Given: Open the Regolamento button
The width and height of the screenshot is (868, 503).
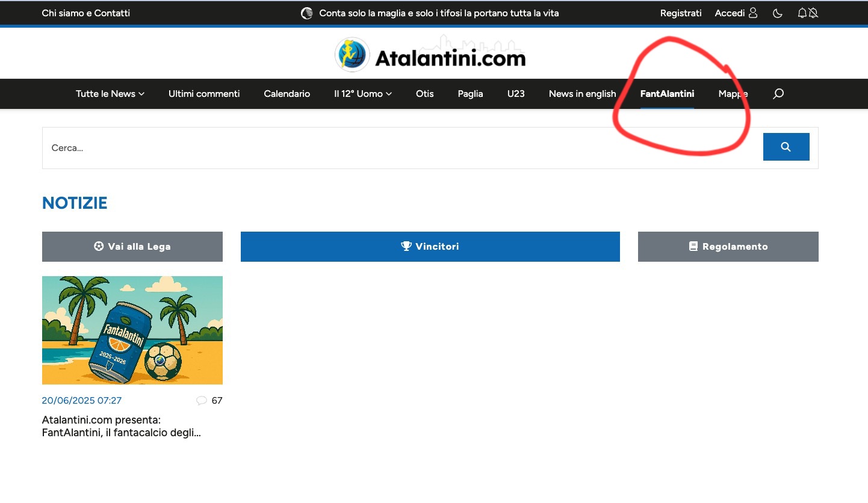Looking at the screenshot, I should (728, 247).
